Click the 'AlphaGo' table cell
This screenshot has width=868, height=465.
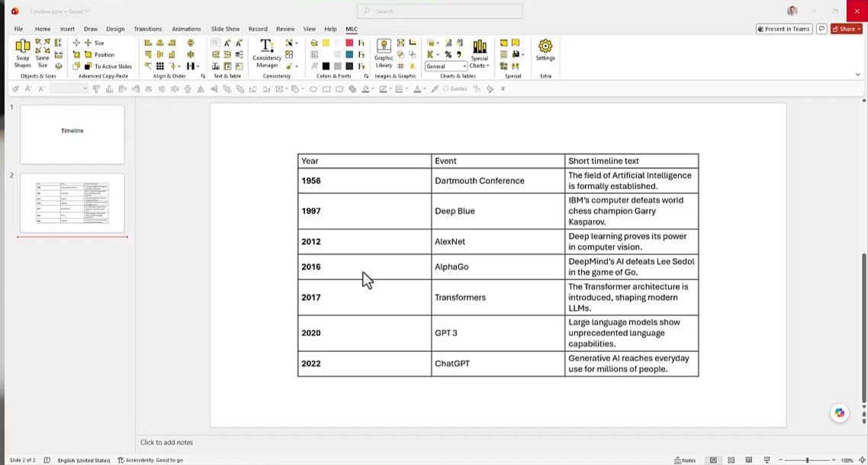click(497, 266)
